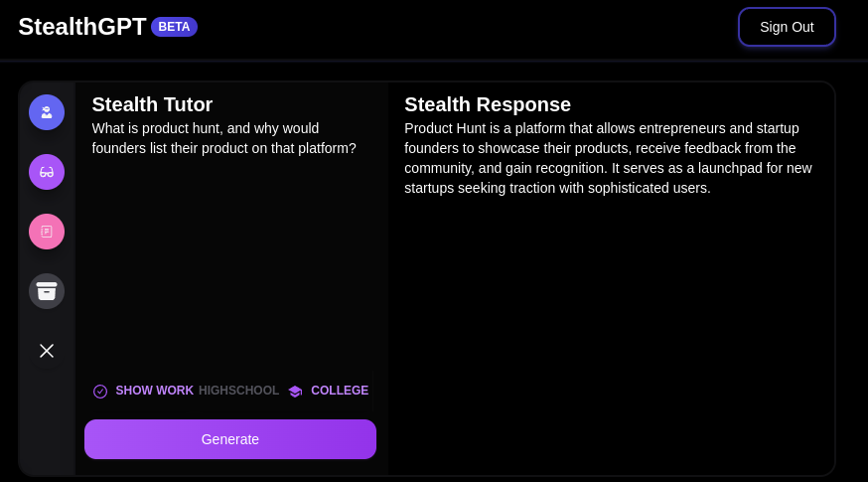Select the COLLEGE level
The height and width of the screenshot is (482, 868).
(x=340, y=391)
